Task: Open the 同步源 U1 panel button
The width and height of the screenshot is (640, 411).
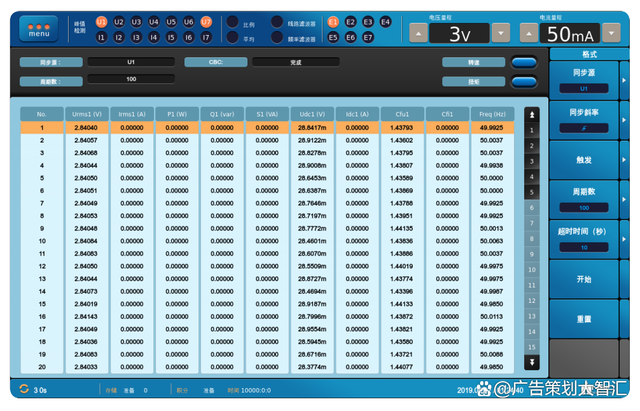Action: tap(584, 80)
